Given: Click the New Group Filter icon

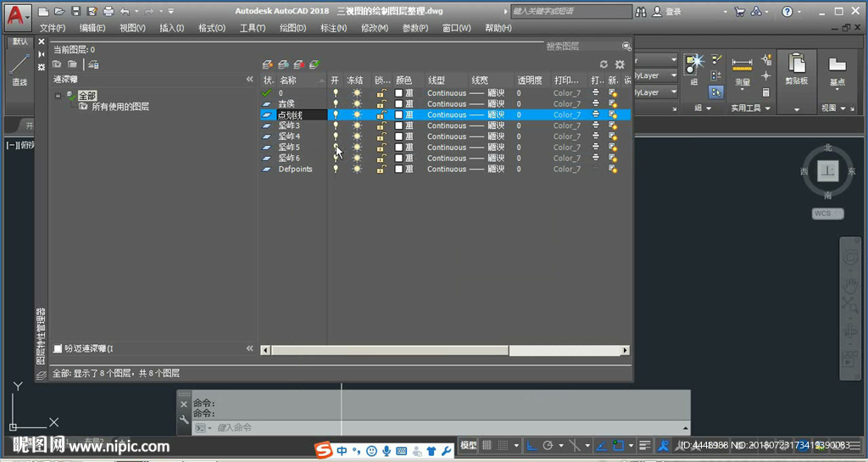Looking at the screenshot, I should pos(72,64).
